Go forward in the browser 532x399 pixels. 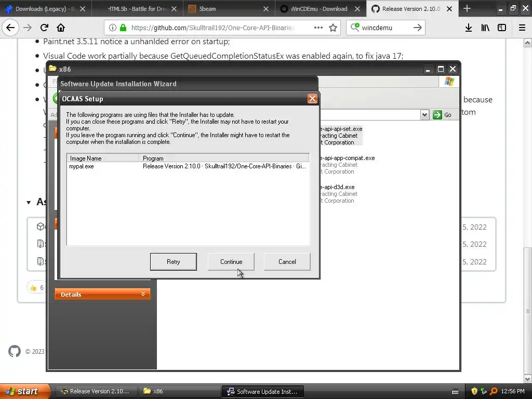click(28, 28)
